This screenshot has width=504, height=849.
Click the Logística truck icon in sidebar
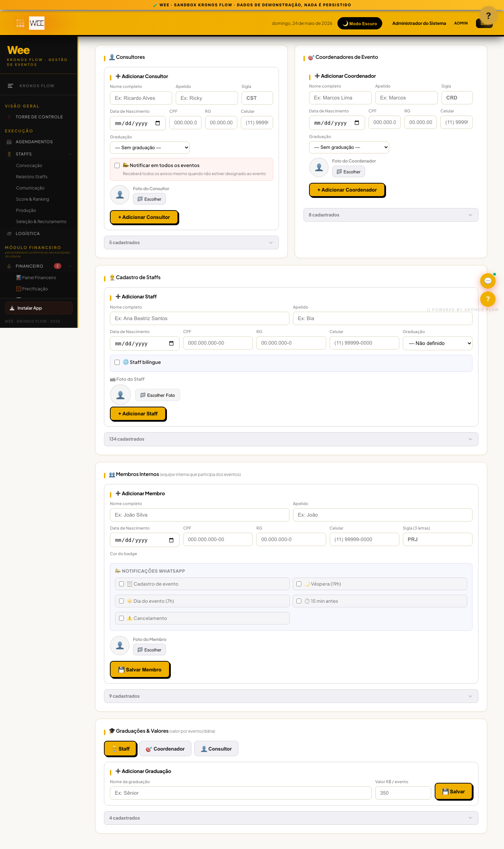click(x=9, y=234)
